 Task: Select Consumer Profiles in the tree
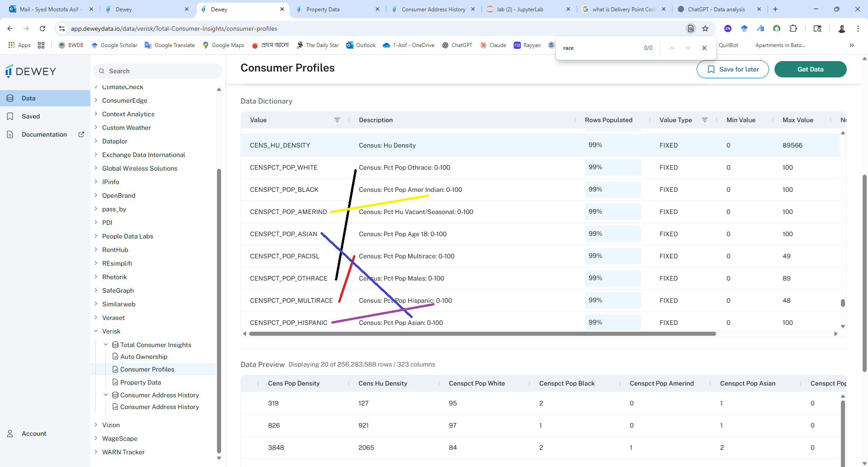coord(147,369)
